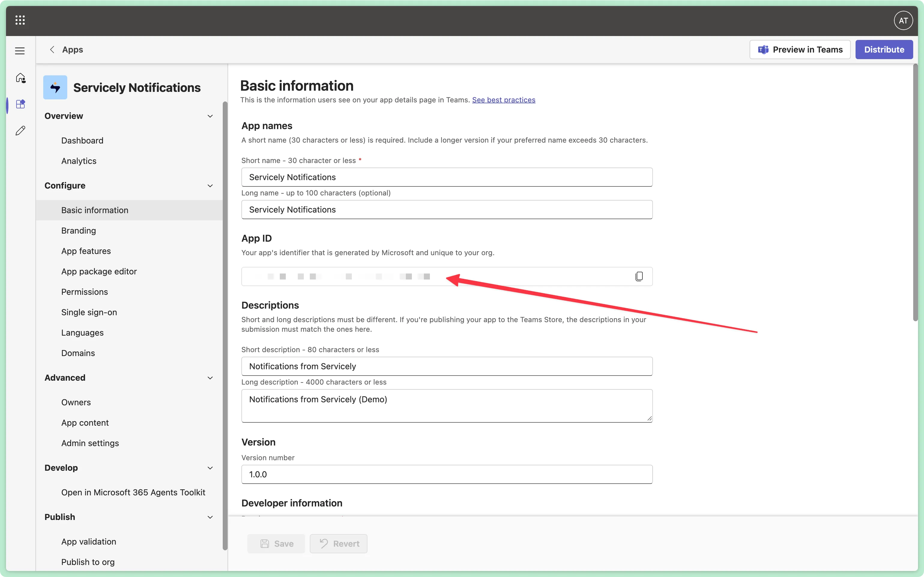
Task: Collapse the Advanced section
Action: (x=210, y=378)
